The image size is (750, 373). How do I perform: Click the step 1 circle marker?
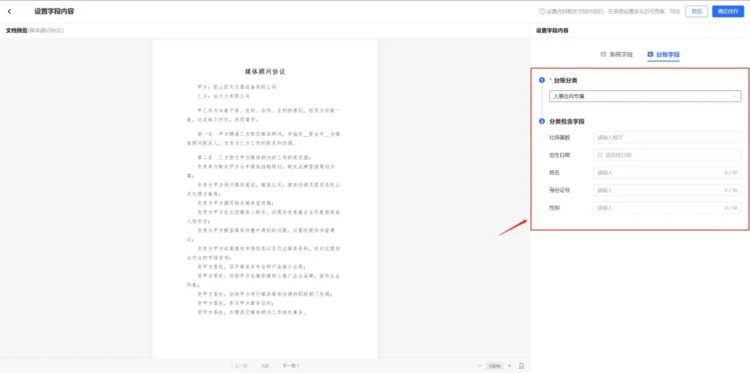pos(542,80)
